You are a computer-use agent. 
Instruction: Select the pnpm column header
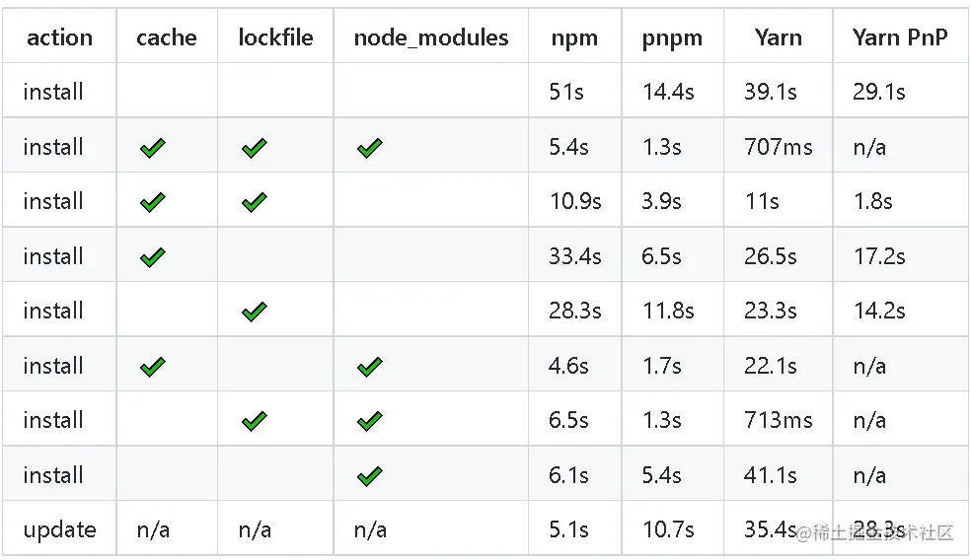pos(672,37)
